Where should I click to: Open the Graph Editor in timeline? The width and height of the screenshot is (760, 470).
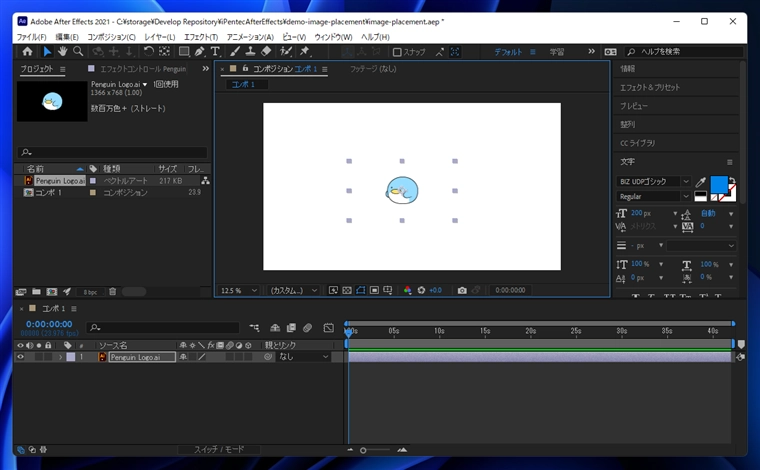[x=329, y=328]
